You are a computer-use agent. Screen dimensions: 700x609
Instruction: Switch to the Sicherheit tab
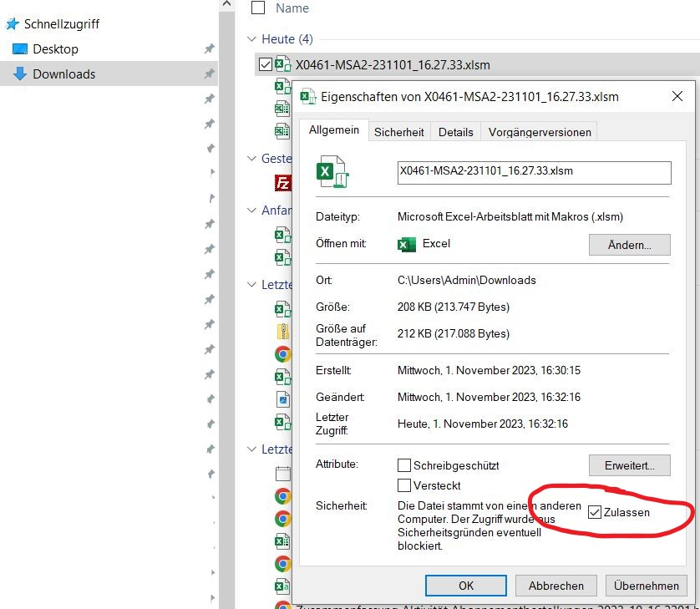coord(399,132)
